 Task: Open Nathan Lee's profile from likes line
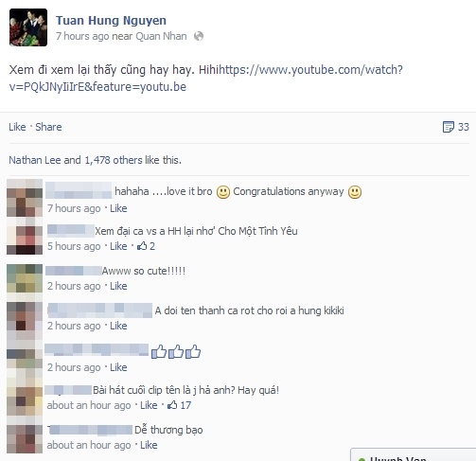coord(35,160)
